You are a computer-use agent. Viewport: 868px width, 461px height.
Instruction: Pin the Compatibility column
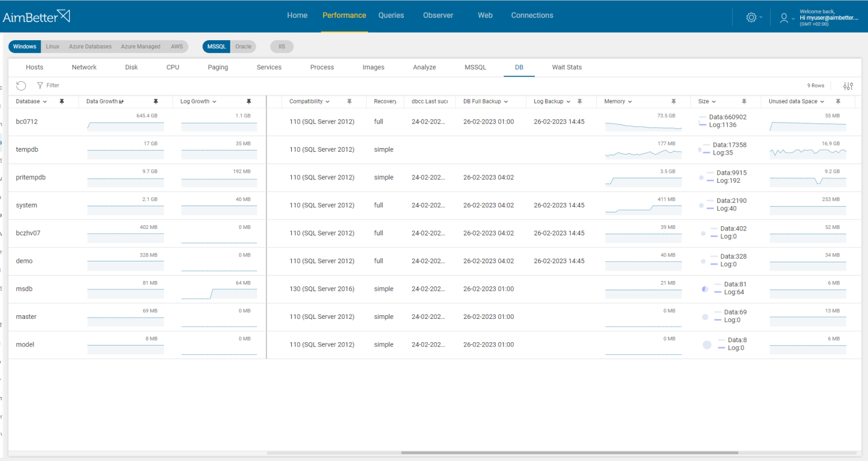349,101
